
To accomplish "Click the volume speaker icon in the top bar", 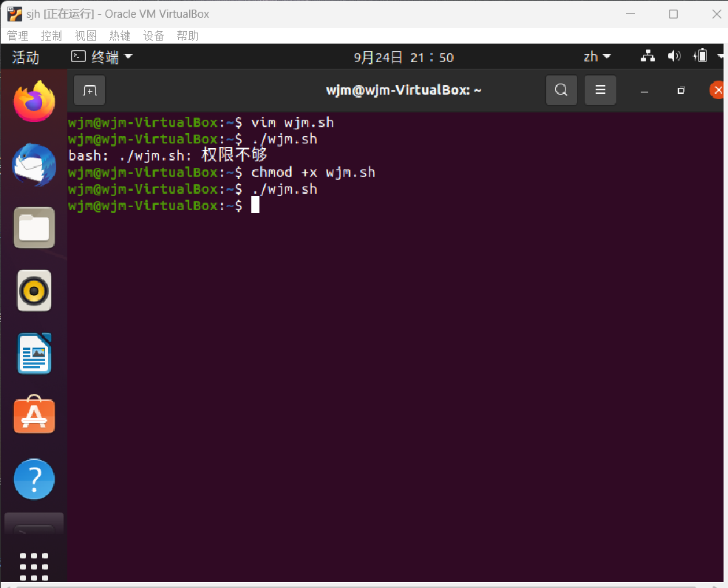I will pyautogui.click(x=674, y=57).
